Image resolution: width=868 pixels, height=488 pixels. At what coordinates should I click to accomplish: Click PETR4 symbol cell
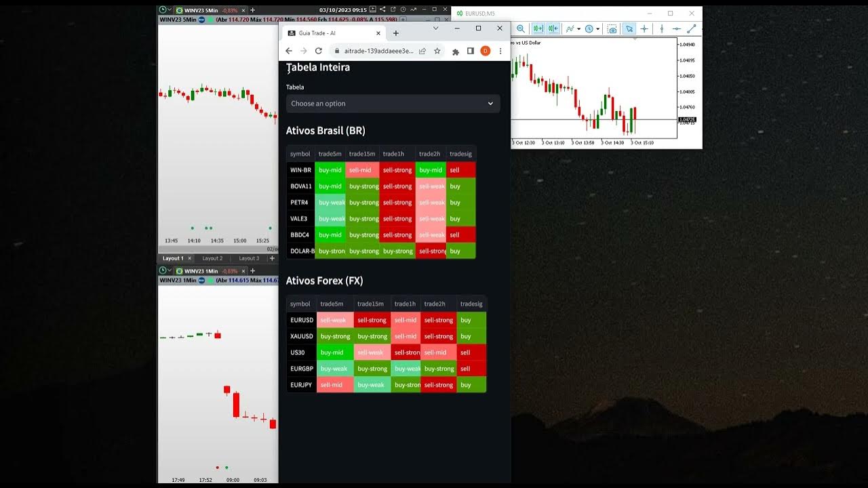pyautogui.click(x=300, y=203)
